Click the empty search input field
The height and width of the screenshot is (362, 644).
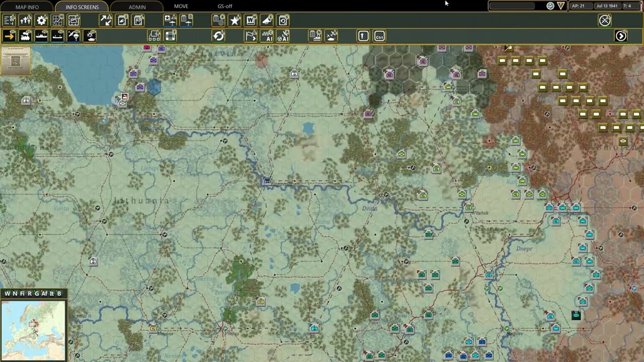point(512,6)
